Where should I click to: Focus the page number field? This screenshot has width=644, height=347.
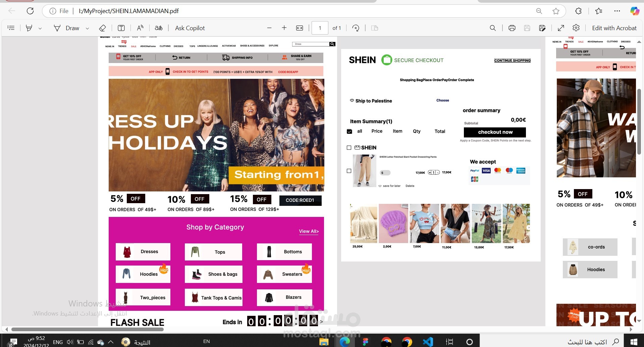tap(320, 28)
